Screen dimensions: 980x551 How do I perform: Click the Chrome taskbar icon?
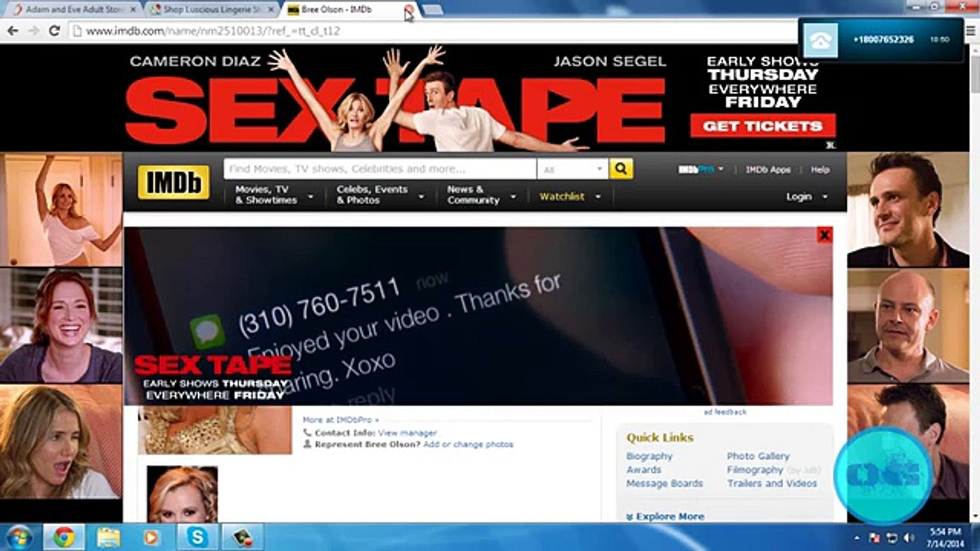[x=63, y=537]
